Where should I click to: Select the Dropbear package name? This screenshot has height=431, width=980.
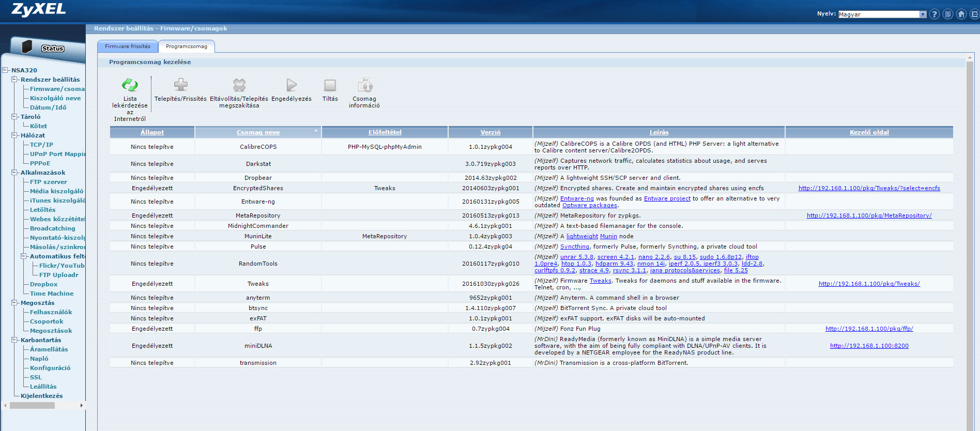pos(258,178)
